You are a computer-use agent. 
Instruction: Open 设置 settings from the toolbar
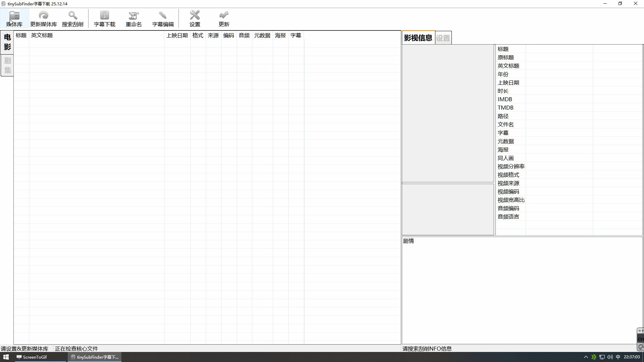[195, 18]
